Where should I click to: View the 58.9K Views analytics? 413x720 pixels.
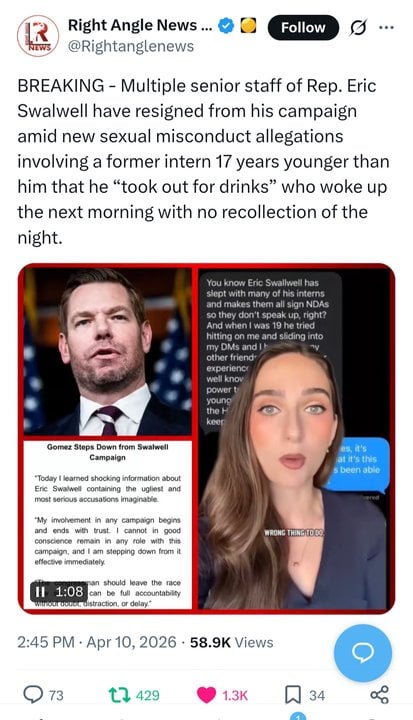point(232,642)
